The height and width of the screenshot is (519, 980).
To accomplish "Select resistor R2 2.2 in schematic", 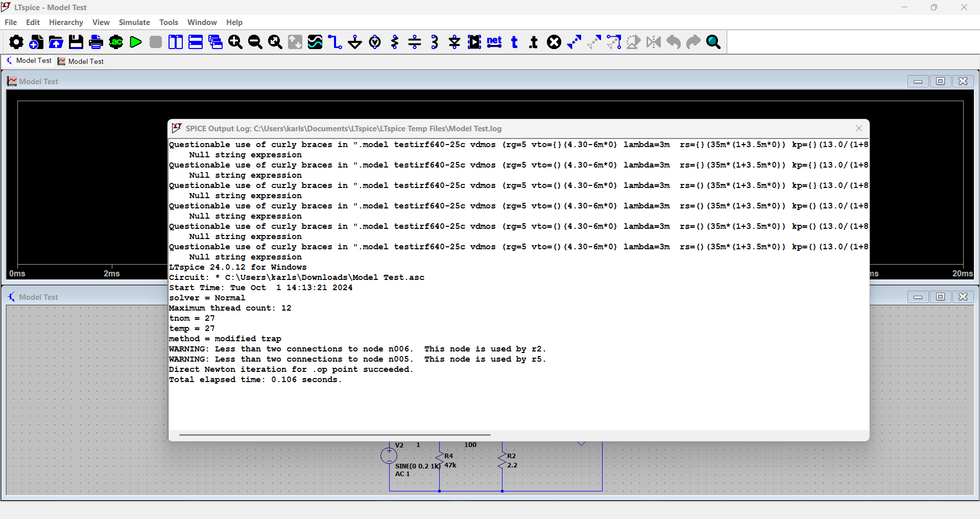I will click(x=503, y=460).
